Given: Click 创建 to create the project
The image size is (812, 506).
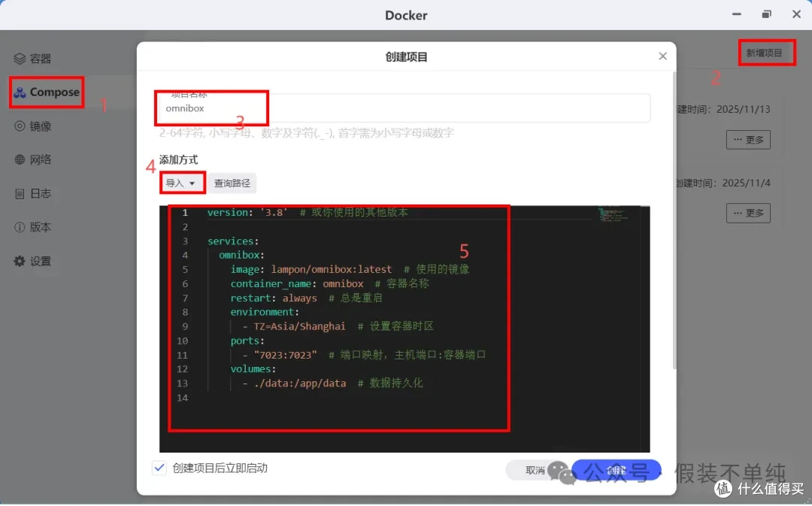Looking at the screenshot, I should (617, 470).
